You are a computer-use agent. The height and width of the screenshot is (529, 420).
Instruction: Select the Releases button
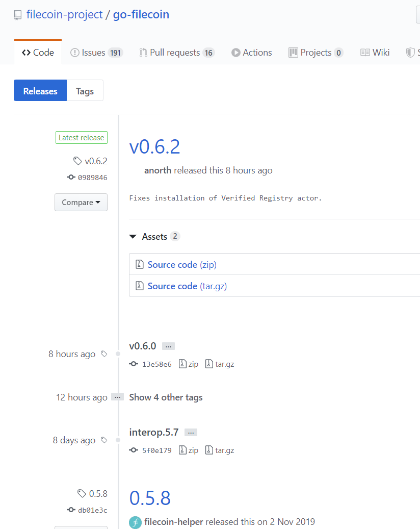click(x=40, y=90)
